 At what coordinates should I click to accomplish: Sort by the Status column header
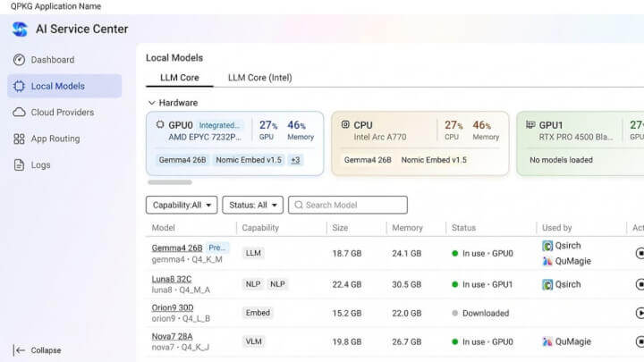click(x=463, y=228)
